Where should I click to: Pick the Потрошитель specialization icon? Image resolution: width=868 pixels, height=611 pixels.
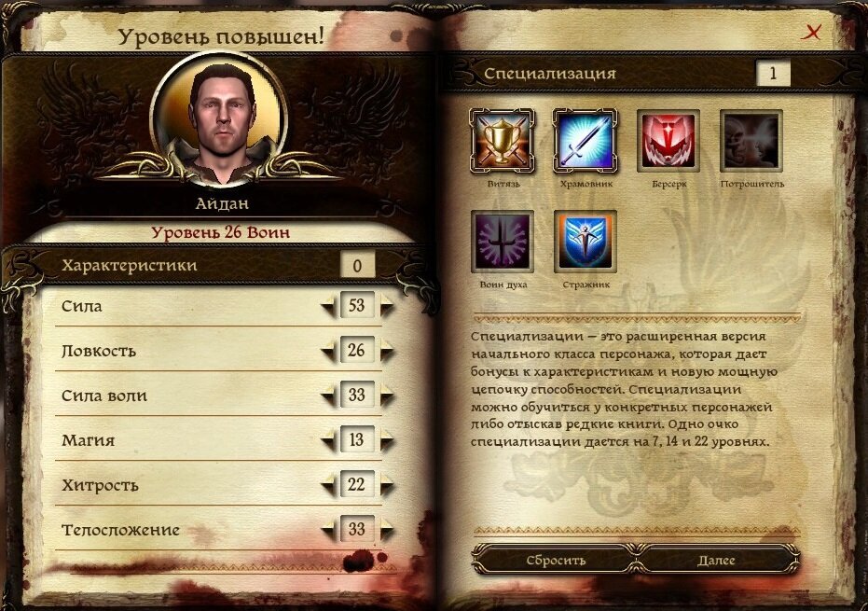[x=751, y=141]
